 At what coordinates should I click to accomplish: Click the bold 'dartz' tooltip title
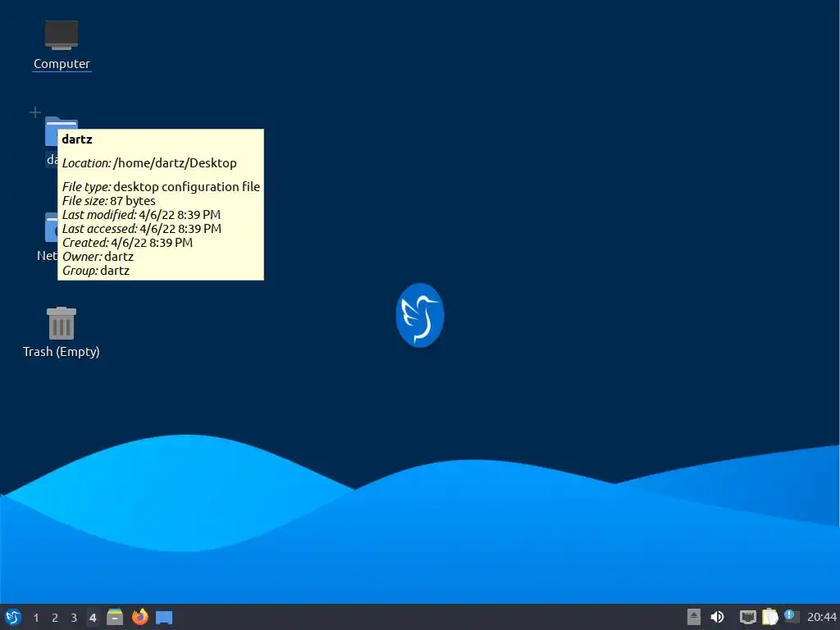pos(77,139)
